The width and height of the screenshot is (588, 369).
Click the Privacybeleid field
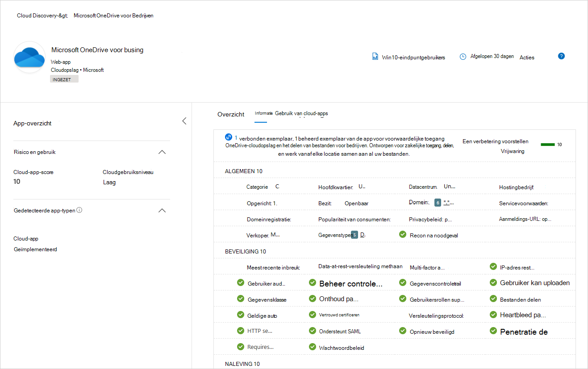[x=430, y=220]
